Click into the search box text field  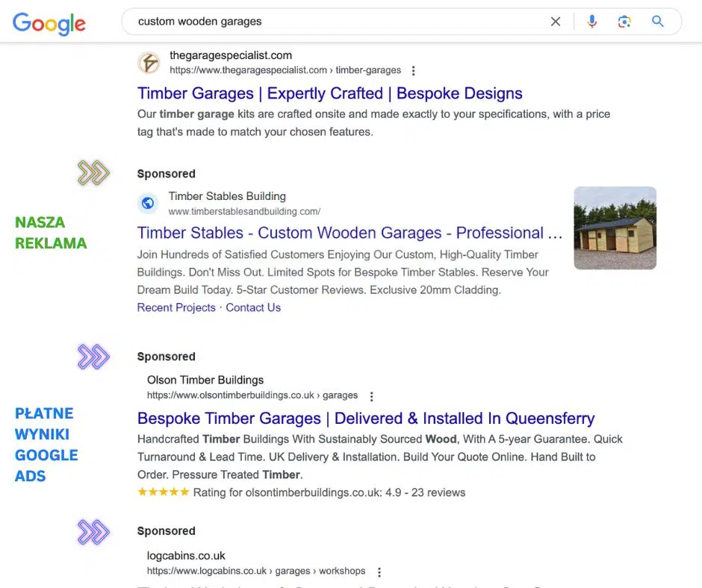pyautogui.click(x=336, y=22)
